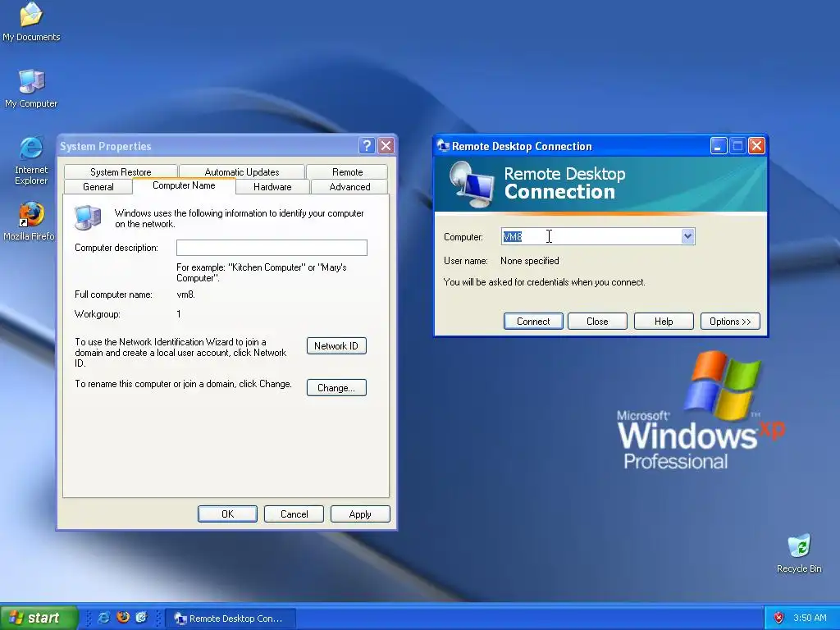The image size is (840, 630).
Task: Switch to the General tab
Action: tap(98, 186)
